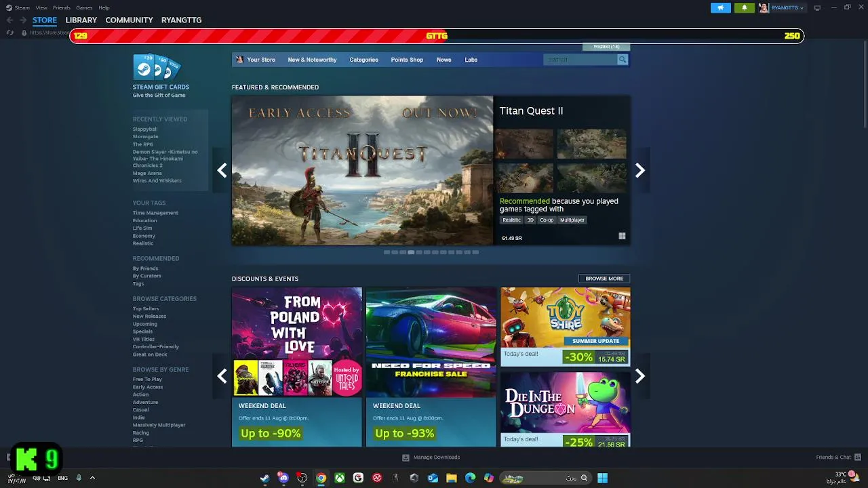Image resolution: width=868 pixels, height=488 pixels.
Task: Open the Steam menu
Action: click(22, 7)
